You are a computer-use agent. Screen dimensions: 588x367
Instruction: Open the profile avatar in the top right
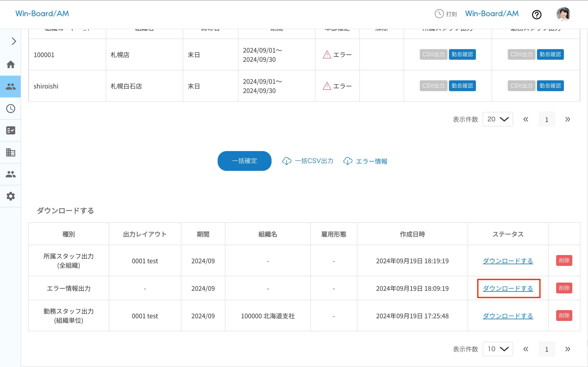[563, 14]
